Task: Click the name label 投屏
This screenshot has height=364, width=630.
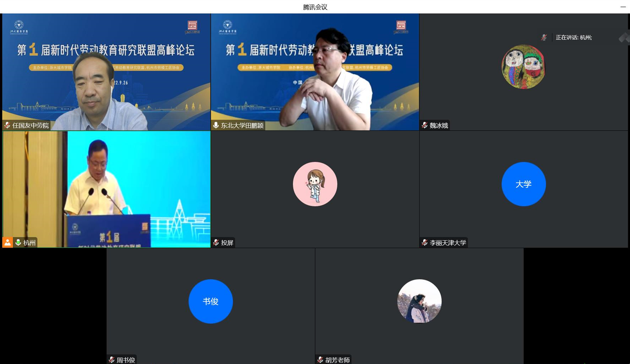Action: pos(227,243)
